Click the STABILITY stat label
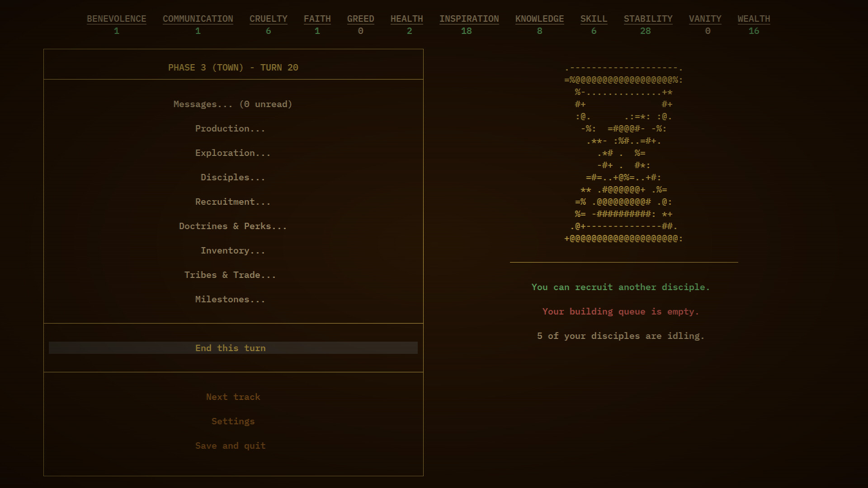This screenshot has width=868, height=488. (648, 19)
